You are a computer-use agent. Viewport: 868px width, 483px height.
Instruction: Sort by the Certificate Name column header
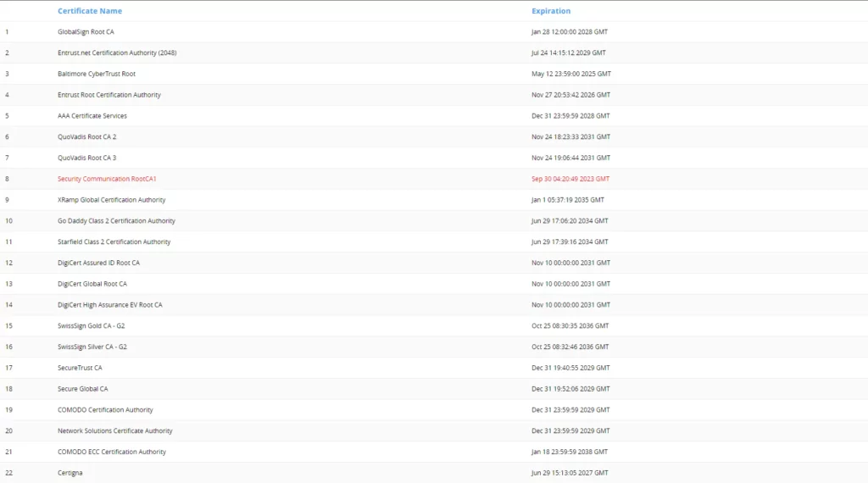point(90,11)
